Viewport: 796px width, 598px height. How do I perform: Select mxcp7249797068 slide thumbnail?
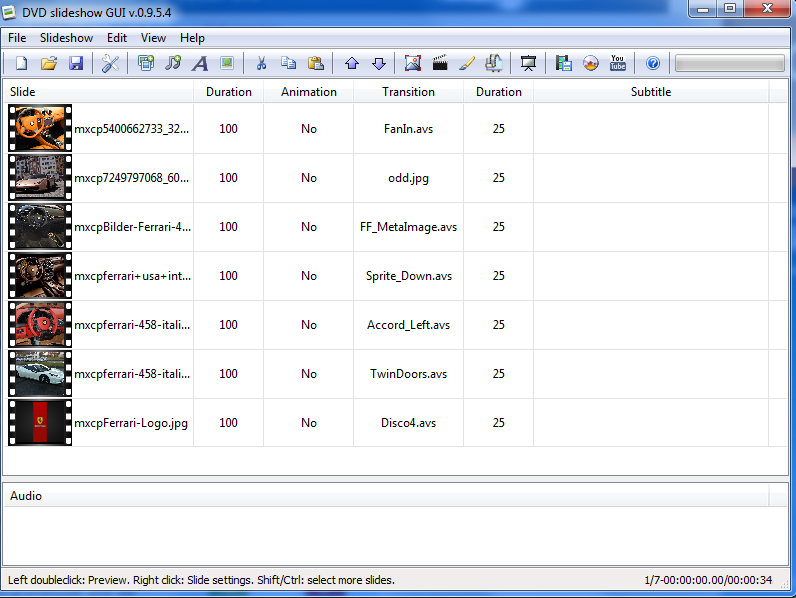(x=40, y=177)
